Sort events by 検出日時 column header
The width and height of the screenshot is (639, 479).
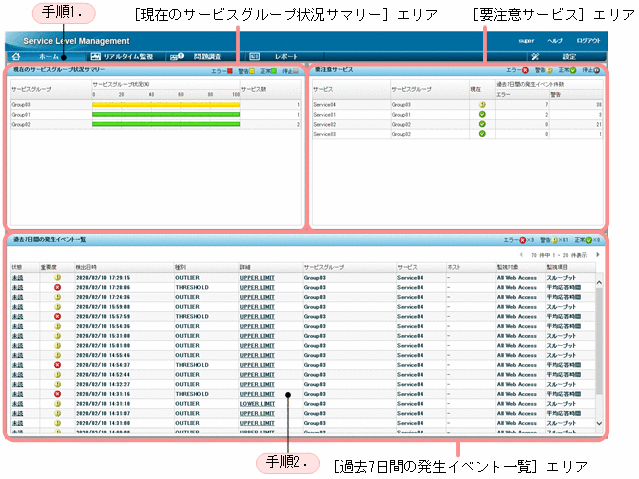point(86,267)
